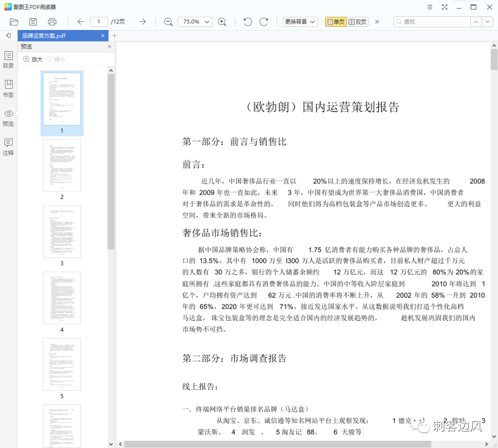Select page 5 thumbnail
The height and width of the screenshot is (448, 498).
pos(62,364)
